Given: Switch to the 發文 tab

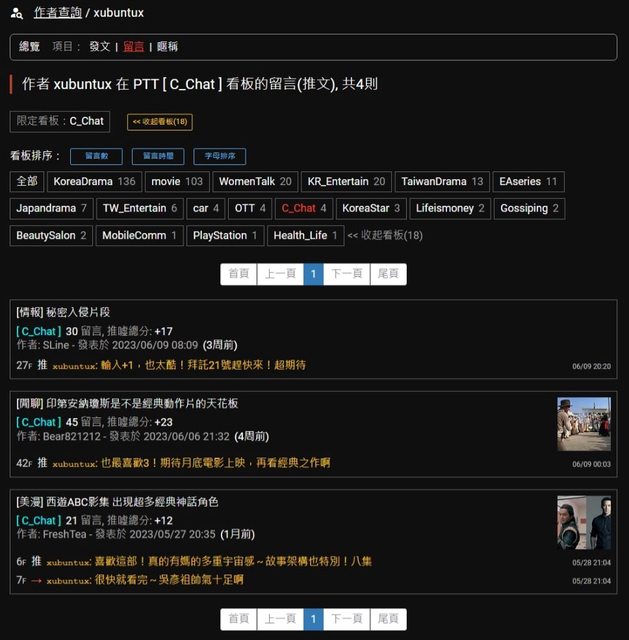Looking at the screenshot, I should 99,47.
